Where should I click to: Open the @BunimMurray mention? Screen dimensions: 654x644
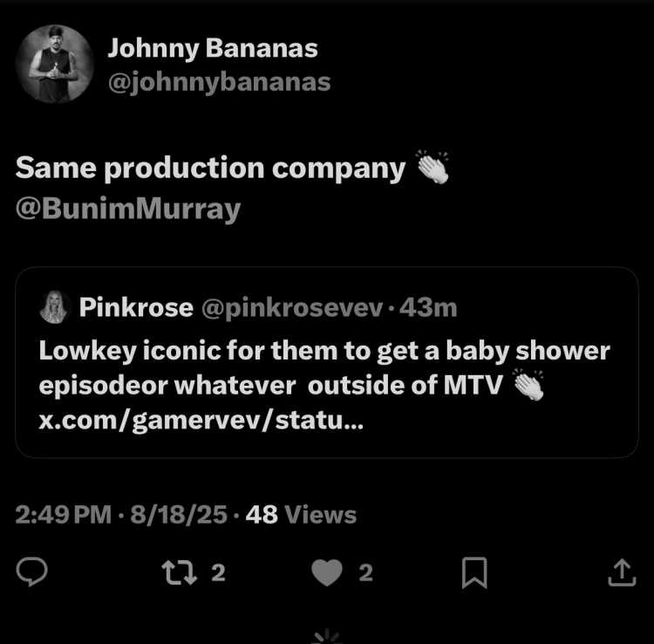pos(128,209)
